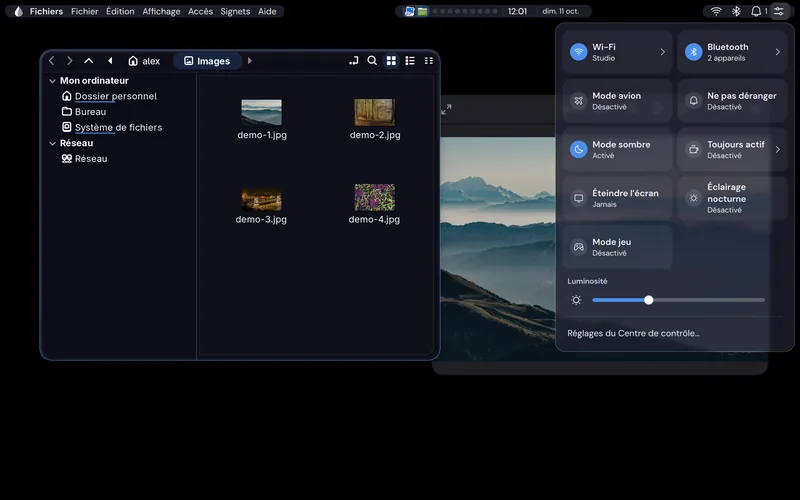The width and height of the screenshot is (800, 500).
Task: Click the date dim. 11 oct.
Action: tap(560, 11)
